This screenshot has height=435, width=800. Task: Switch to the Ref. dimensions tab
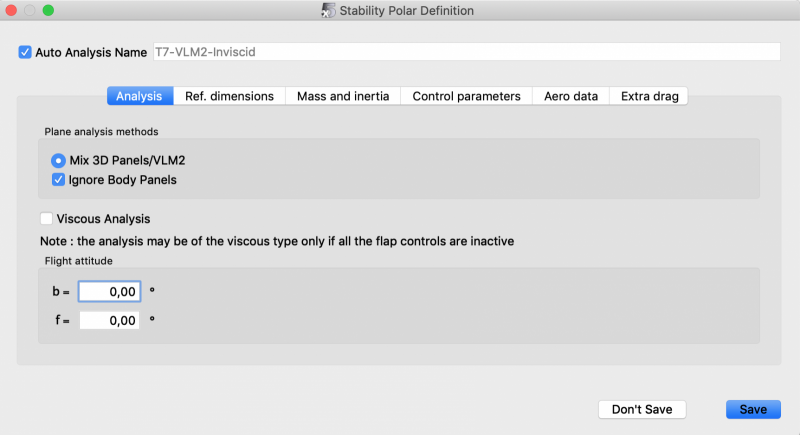pos(229,96)
